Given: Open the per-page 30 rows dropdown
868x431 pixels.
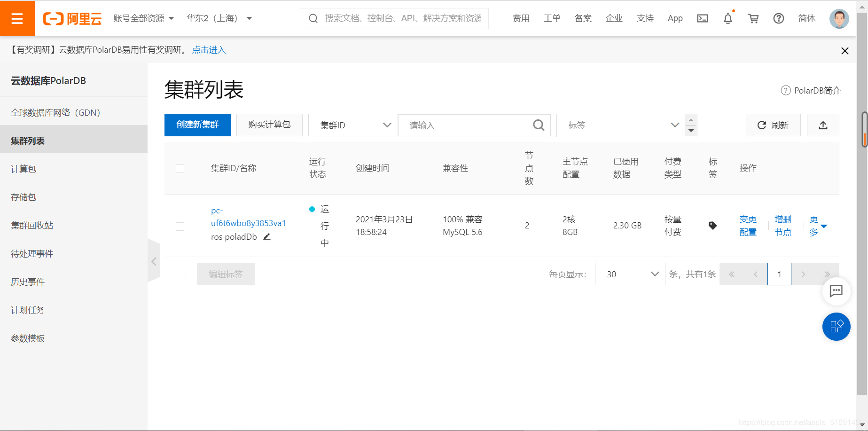Looking at the screenshot, I should click(630, 274).
